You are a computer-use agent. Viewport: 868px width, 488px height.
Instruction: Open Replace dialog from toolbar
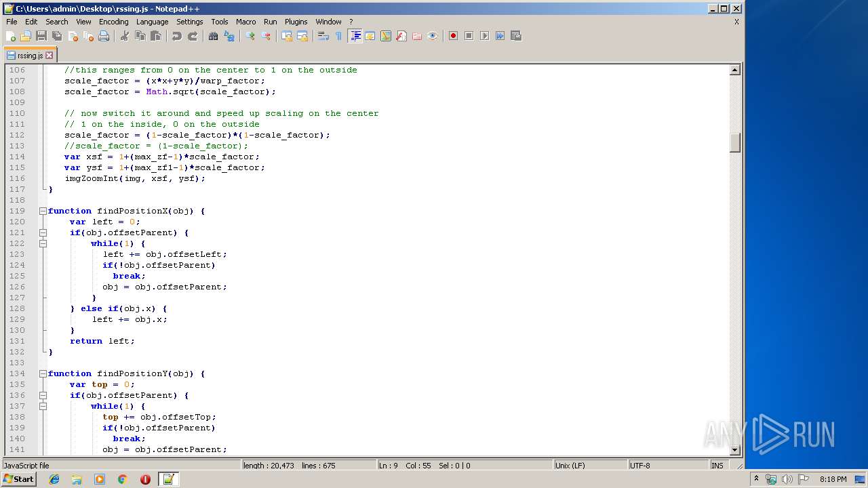[x=229, y=36]
